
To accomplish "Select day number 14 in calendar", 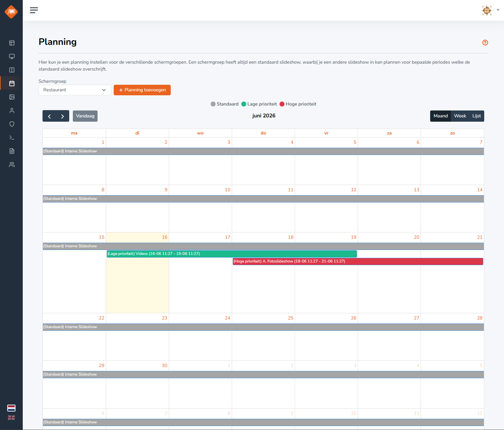I will tap(480, 190).
